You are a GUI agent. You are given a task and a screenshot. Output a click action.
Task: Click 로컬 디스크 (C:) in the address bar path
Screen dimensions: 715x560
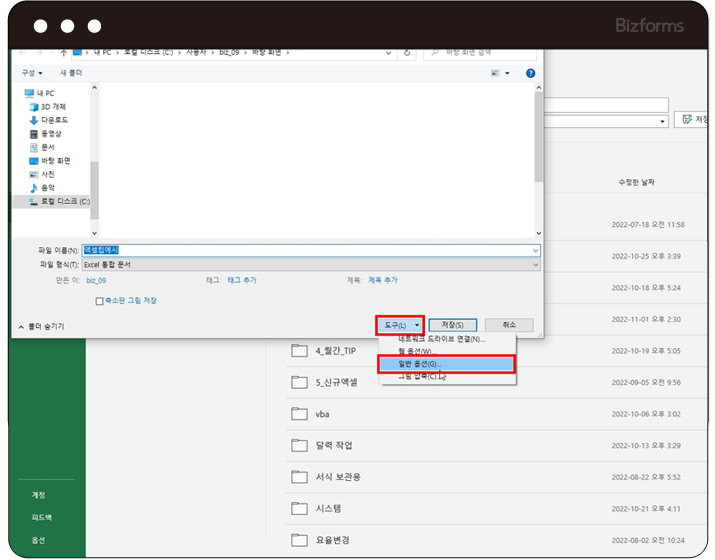[148, 52]
